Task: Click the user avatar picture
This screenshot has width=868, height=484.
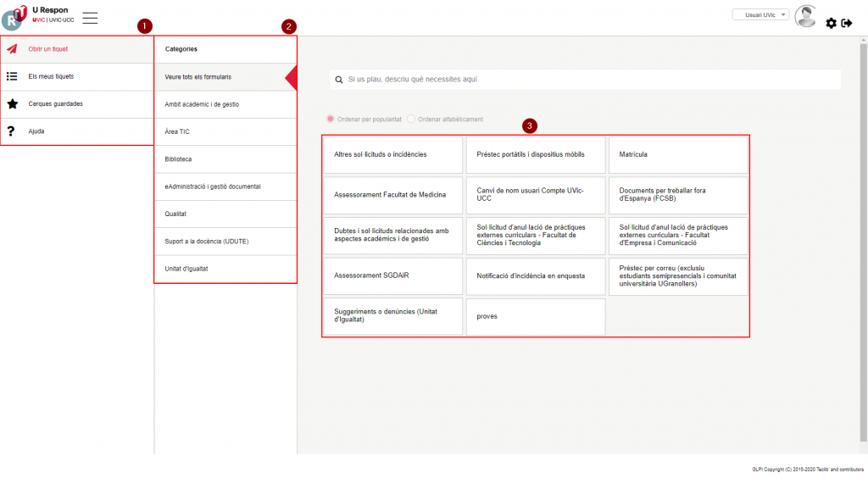Action: [805, 16]
